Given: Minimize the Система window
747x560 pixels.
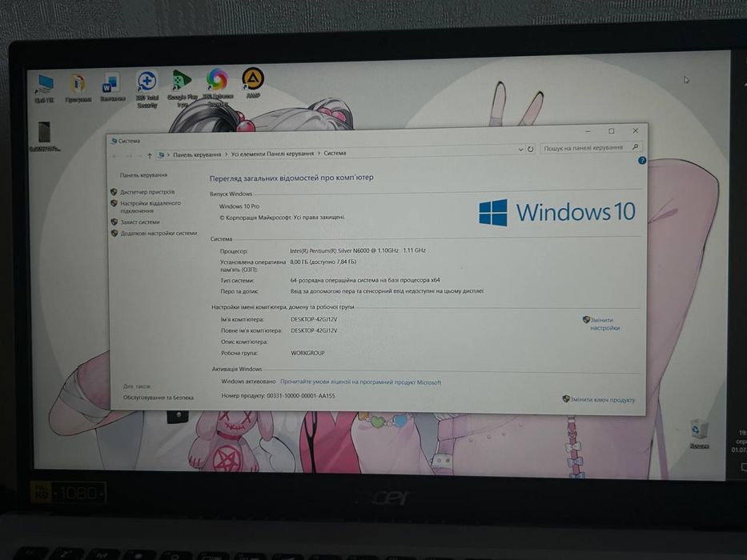Looking at the screenshot, I should coord(588,131).
